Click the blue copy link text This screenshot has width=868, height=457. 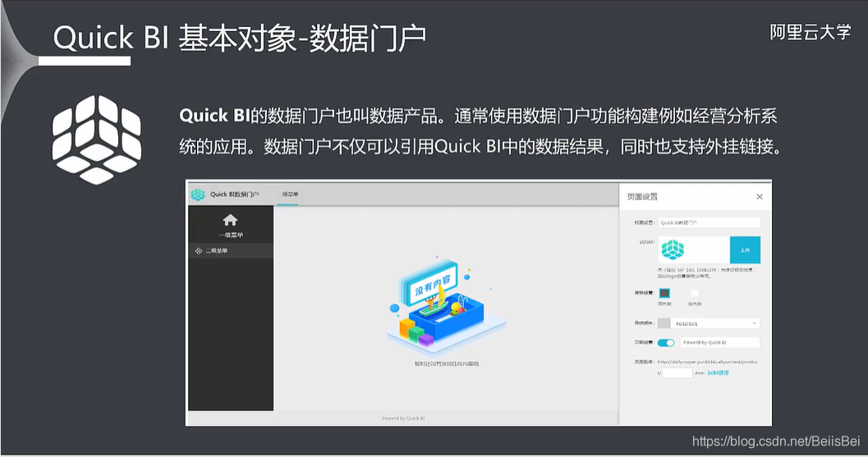pos(718,373)
